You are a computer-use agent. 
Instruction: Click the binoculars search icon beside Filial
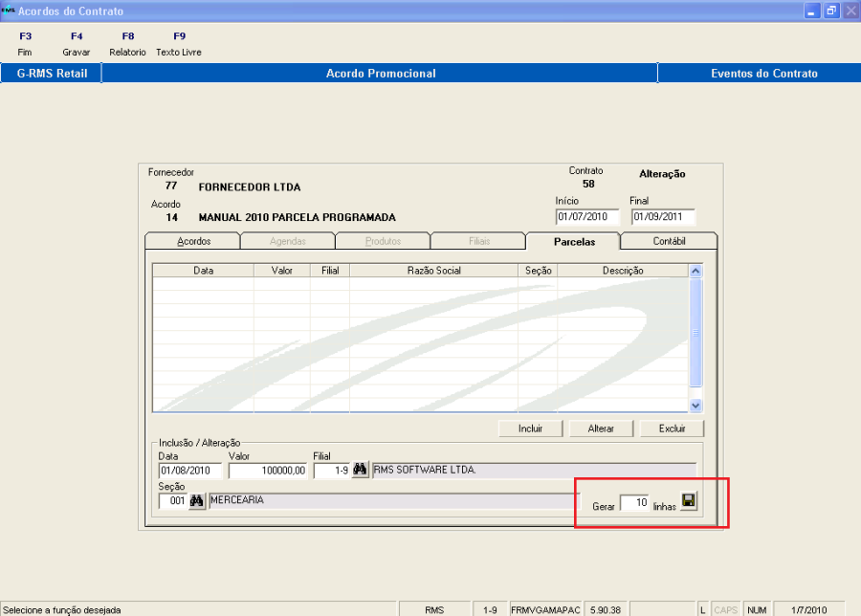(360, 470)
